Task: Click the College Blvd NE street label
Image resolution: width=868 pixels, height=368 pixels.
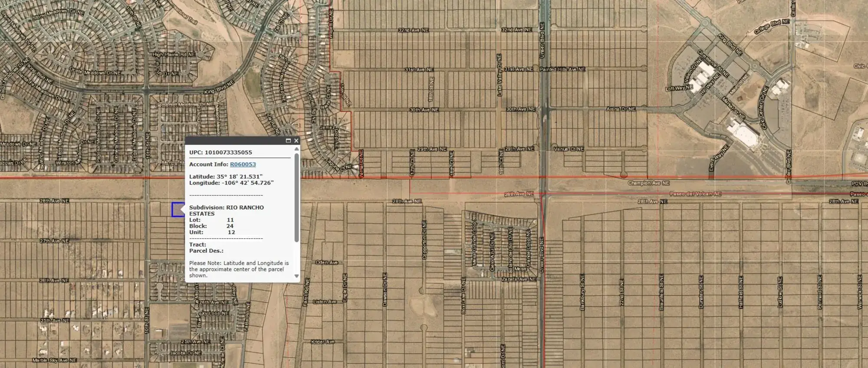Action: (772, 27)
